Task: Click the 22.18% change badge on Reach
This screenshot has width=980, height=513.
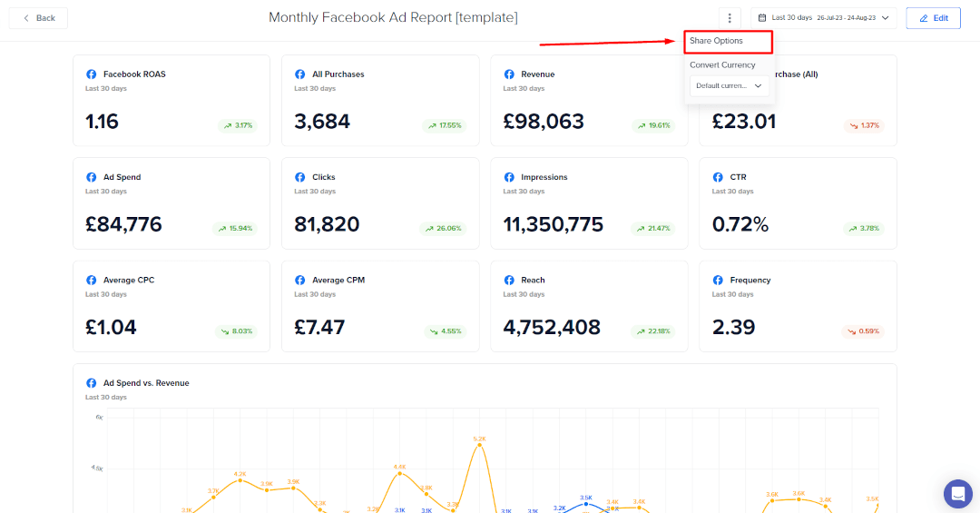Action: coord(653,331)
